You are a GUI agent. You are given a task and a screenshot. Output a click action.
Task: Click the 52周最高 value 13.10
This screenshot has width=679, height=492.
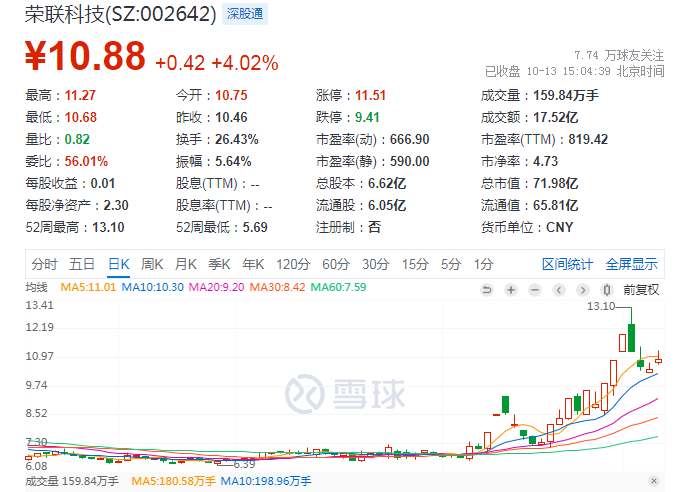[x=108, y=227]
